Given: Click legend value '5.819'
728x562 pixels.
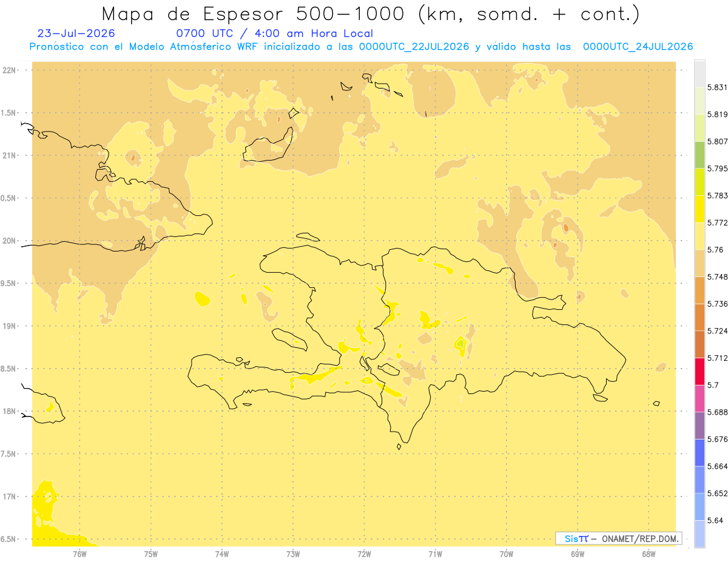Looking at the screenshot, I should tap(718, 115).
